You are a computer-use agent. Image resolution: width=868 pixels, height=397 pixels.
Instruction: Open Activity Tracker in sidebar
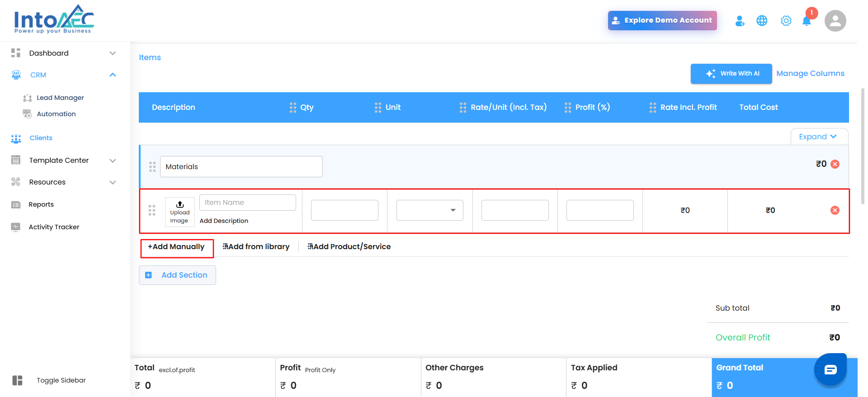click(x=54, y=227)
